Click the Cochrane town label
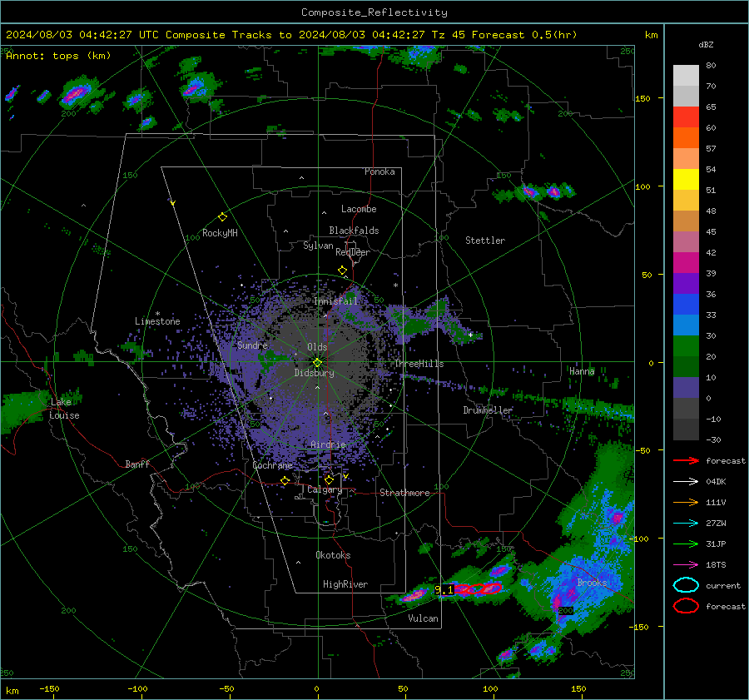This screenshot has width=749, height=700. pos(272,465)
